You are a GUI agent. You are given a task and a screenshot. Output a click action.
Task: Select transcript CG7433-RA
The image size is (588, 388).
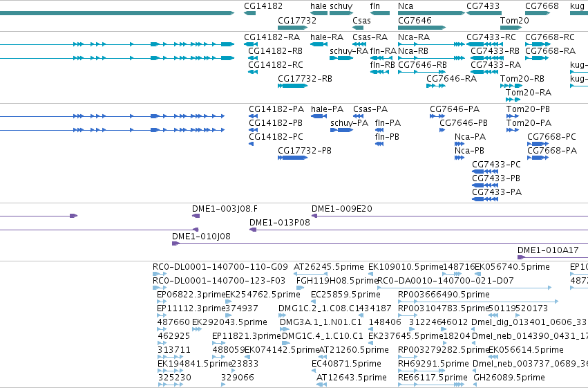tap(495, 65)
